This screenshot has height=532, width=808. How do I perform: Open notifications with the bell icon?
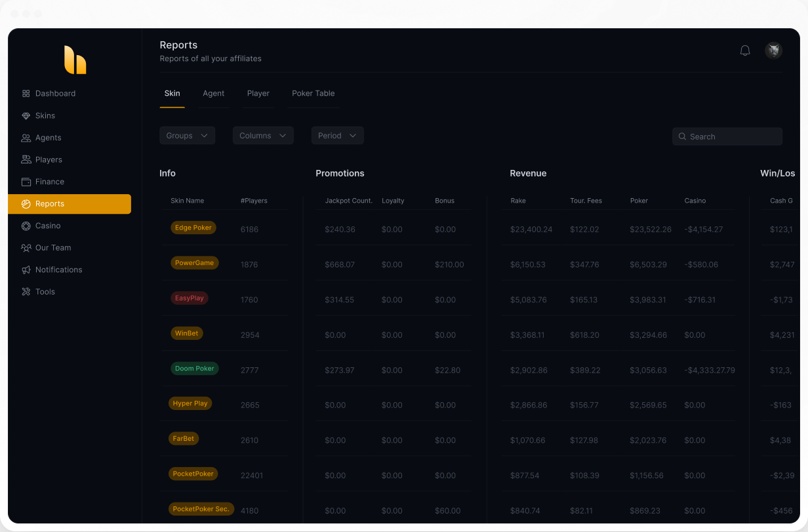[x=745, y=51]
